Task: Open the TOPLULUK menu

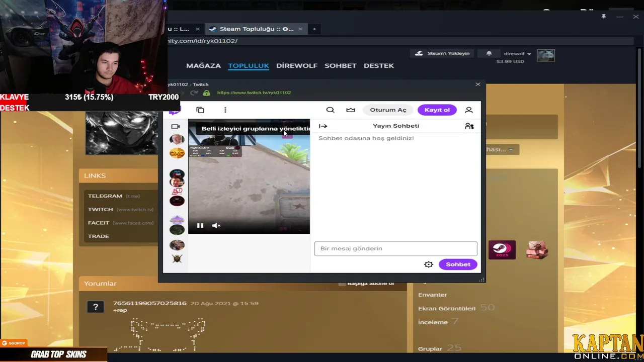Action: (x=249, y=66)
